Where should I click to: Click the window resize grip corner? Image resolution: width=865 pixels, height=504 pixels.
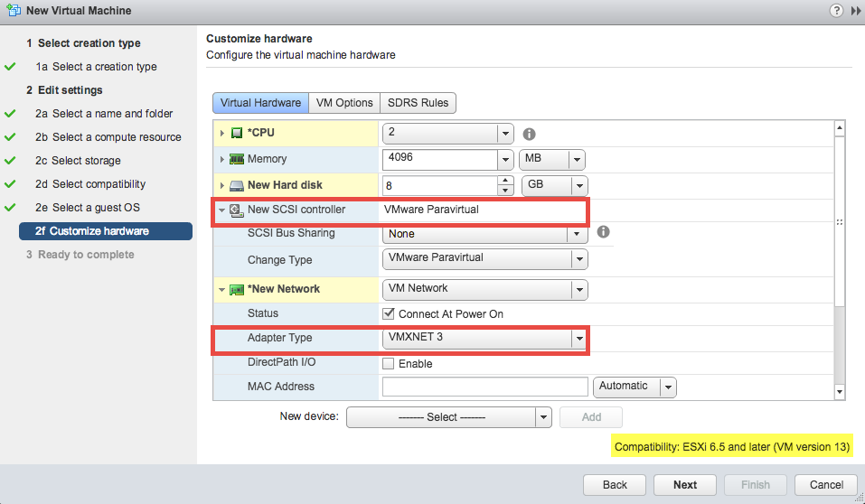click(x=859, y=498)
